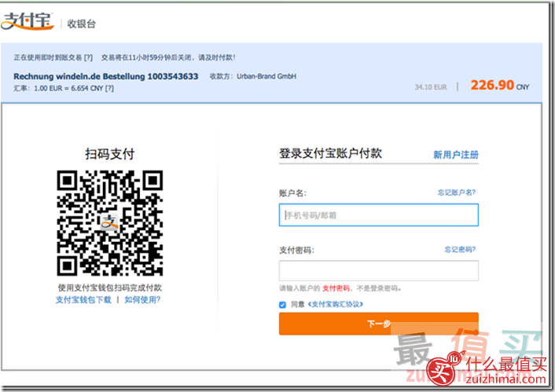
Task: Click the [?] next to exchange rate
Action: click(109, 88)
